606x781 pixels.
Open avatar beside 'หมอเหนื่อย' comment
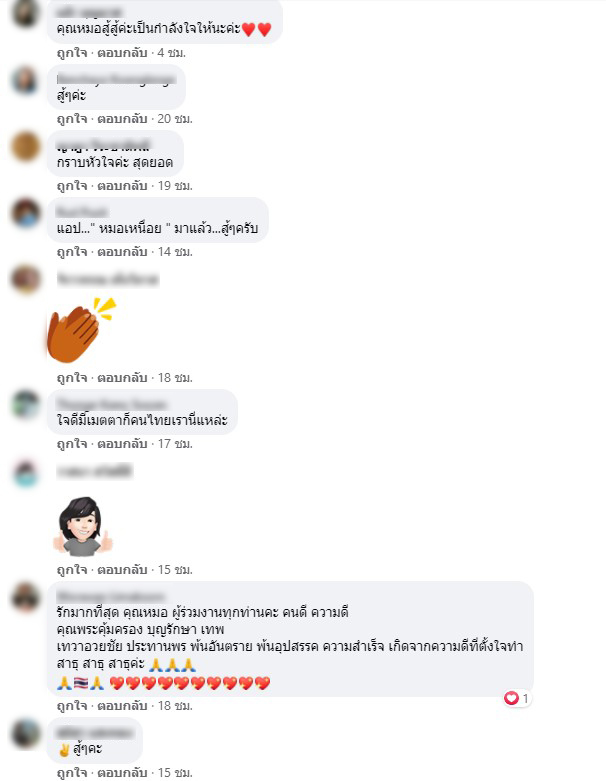coord(25,213)
